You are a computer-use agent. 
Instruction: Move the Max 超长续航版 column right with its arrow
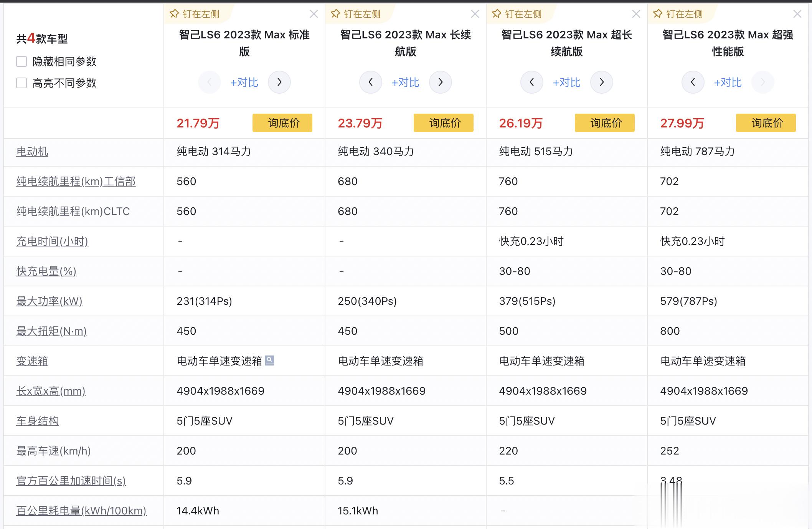(602, 82)
